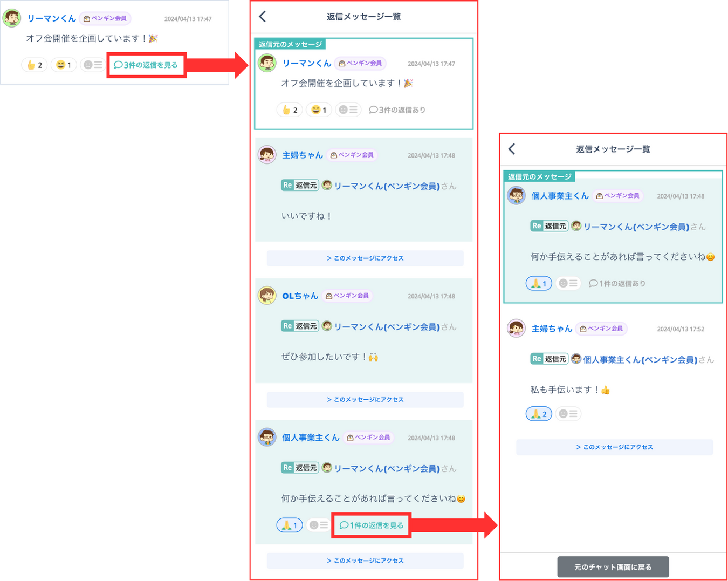Open add-reaction picker beside 1件の返信を見る
The height and width of the screenshot is (581, 728).
coord(319,525)
